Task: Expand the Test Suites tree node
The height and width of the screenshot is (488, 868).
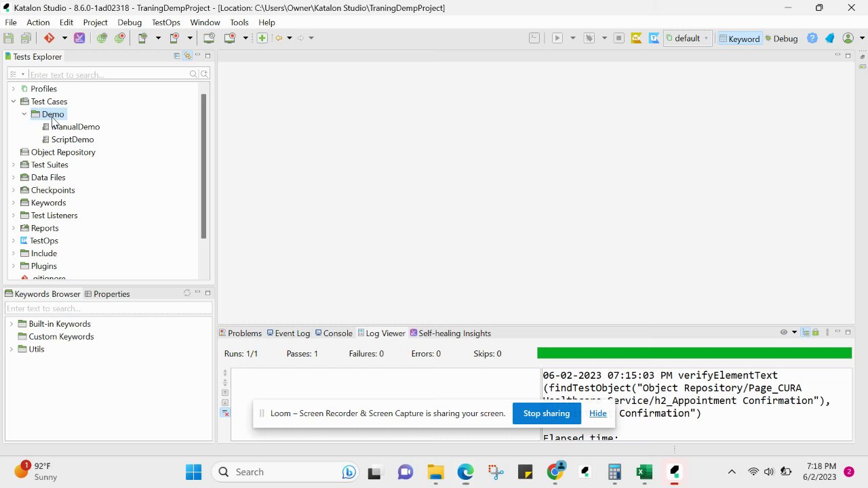Action: (x=13, y=165)
